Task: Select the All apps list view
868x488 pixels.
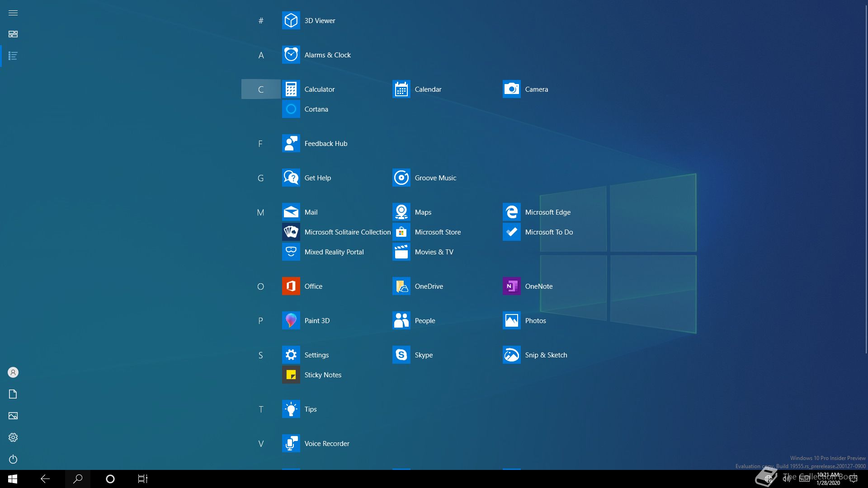Action: click(x=13, y=56)
